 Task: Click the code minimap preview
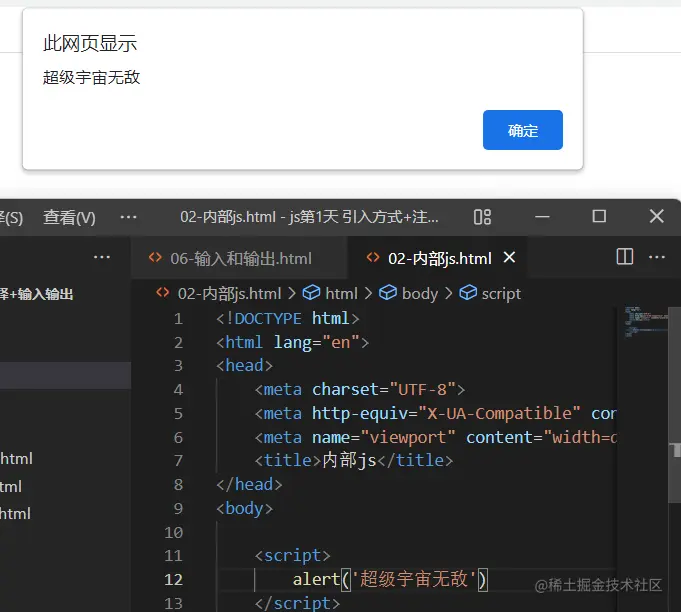click(645, 321)
